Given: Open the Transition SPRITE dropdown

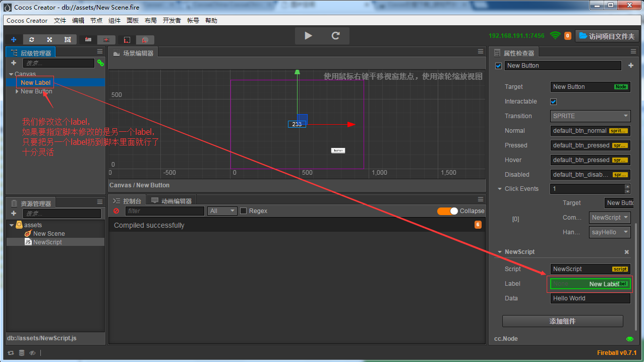Looking at the screenshot, I should coord(591,116).
